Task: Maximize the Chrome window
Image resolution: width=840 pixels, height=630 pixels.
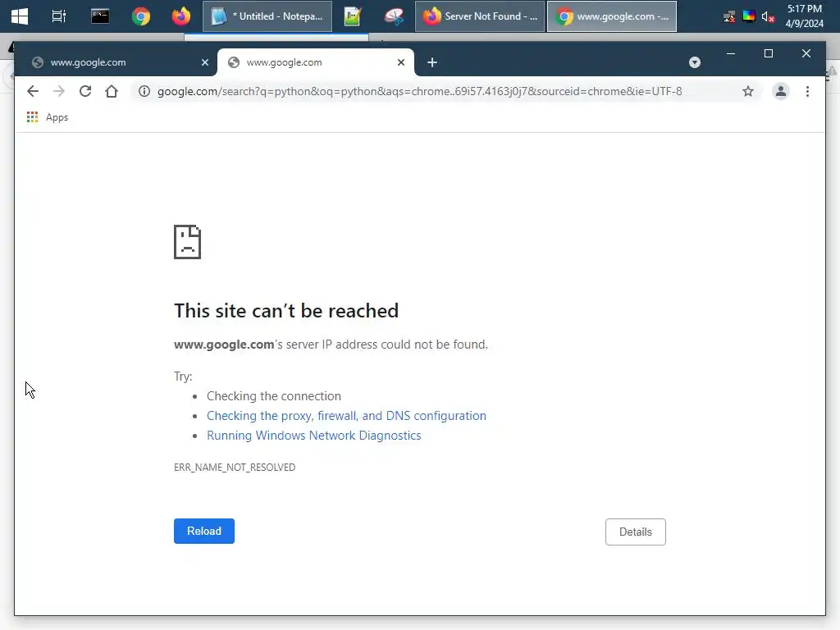Action: click(768, 53)
